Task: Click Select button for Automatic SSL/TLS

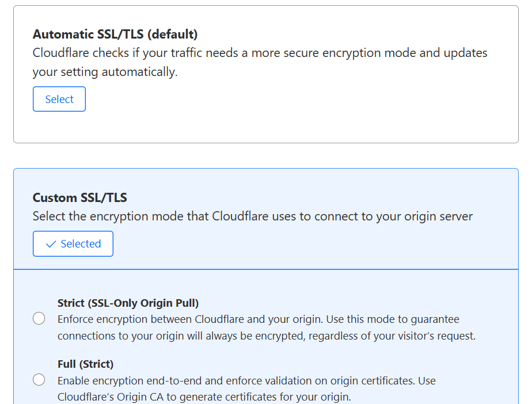Action: point(59,99)
